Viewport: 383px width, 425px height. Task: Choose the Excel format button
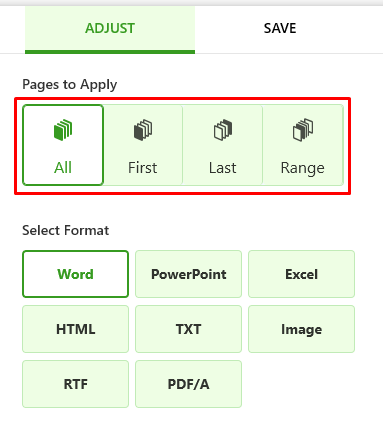tap(301, 274)
